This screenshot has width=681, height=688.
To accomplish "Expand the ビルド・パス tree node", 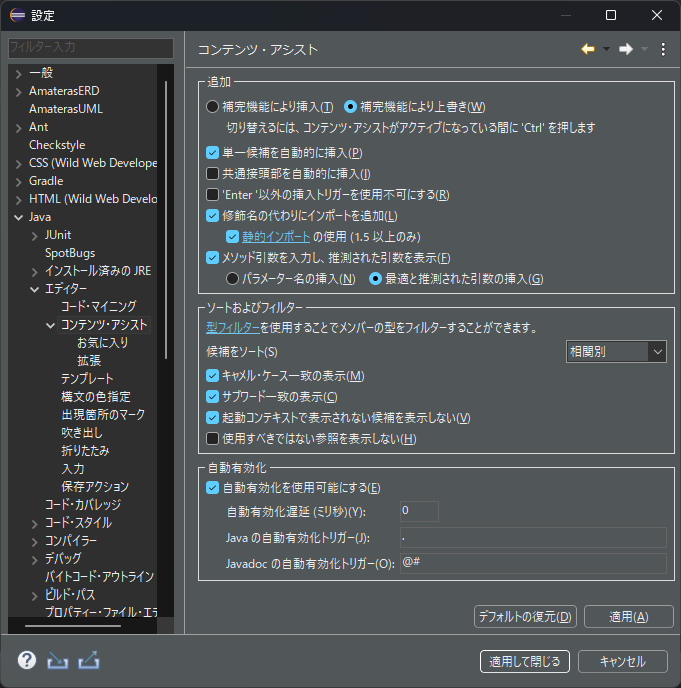I will (x=35, y=595).
